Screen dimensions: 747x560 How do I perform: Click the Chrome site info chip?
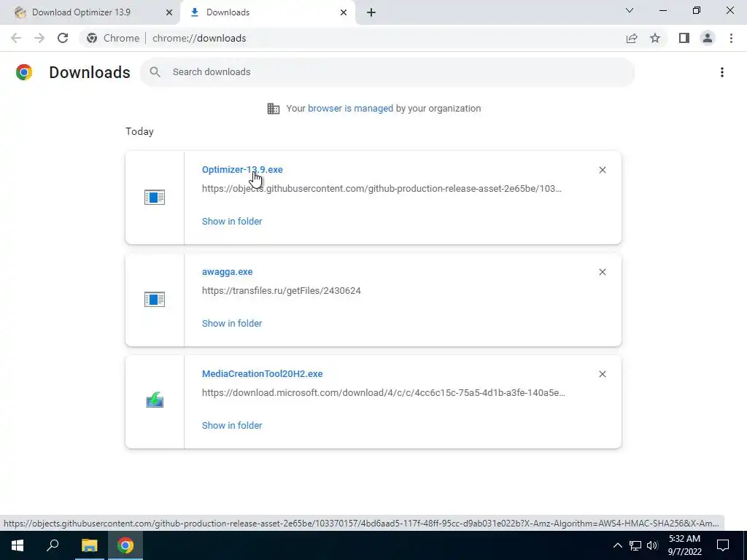113,38
